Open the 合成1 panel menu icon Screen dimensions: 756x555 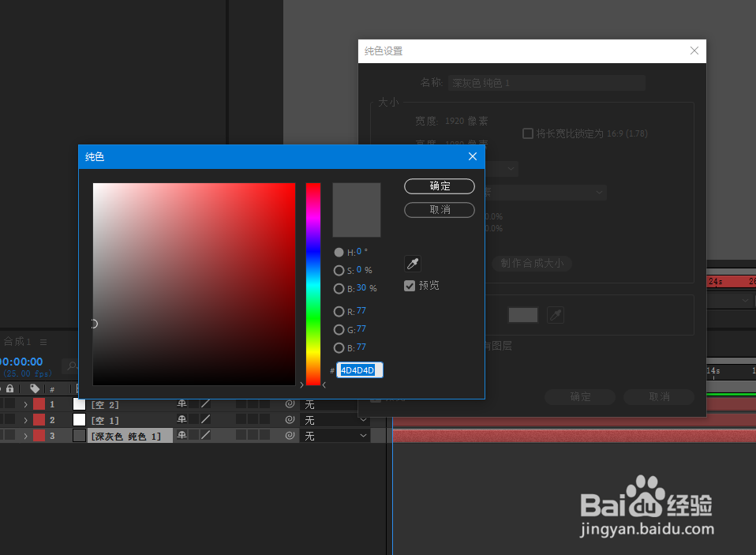[43, 342]
